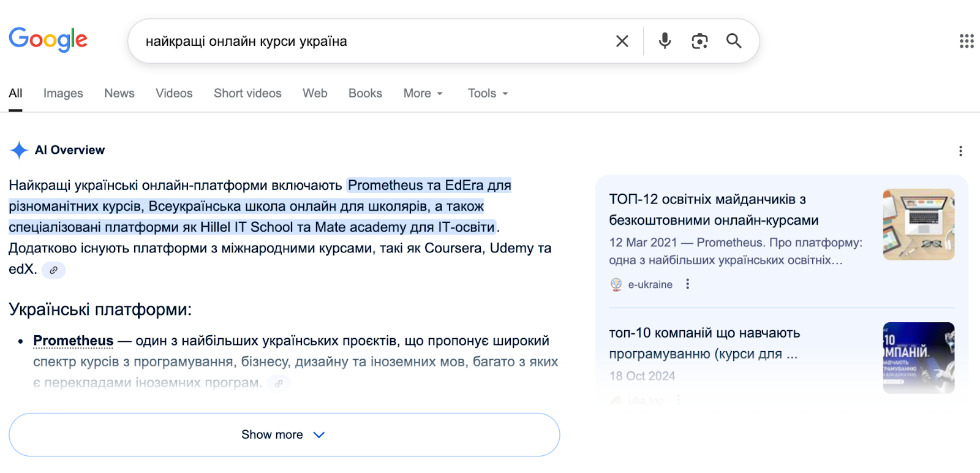Switch to the Short videos tab
This screenshot has height=473, width=980.
(x=247, y=93)
